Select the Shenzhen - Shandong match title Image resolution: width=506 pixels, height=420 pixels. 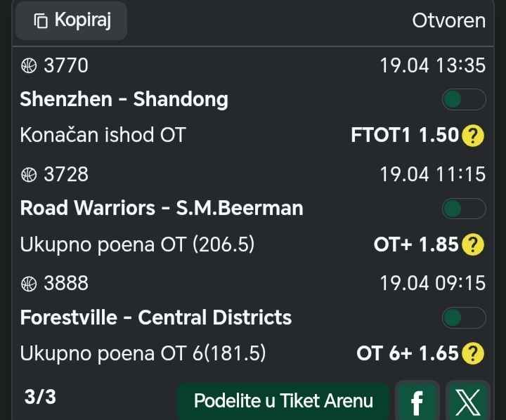[124, 100]
